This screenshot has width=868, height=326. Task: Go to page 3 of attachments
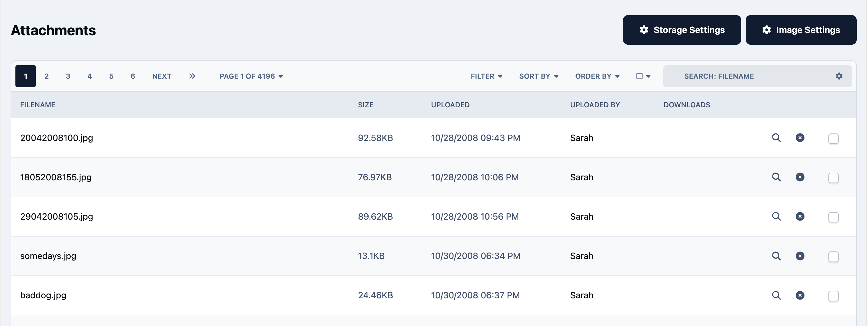pyautogui.click(x=68, y=76)
